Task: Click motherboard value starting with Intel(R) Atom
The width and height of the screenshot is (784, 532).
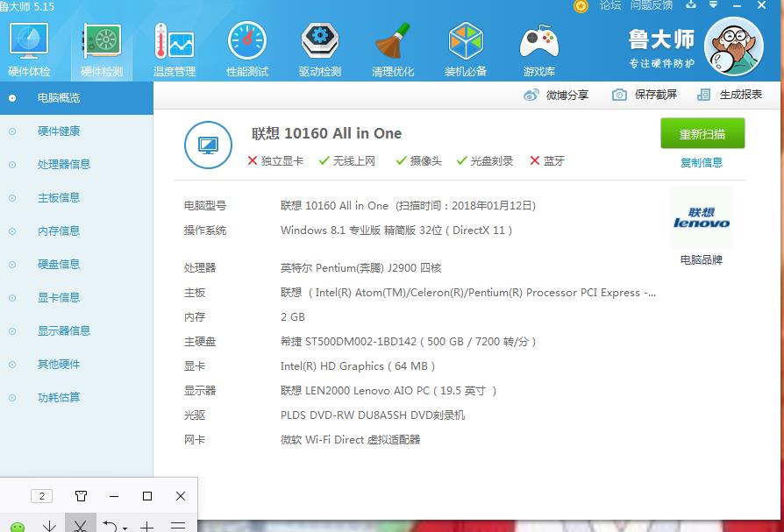Action: [468, 293]
